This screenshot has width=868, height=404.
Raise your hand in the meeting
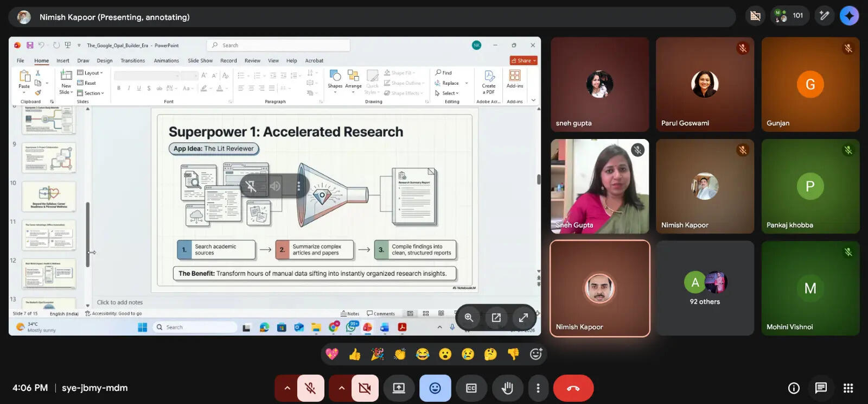[507, 388]
